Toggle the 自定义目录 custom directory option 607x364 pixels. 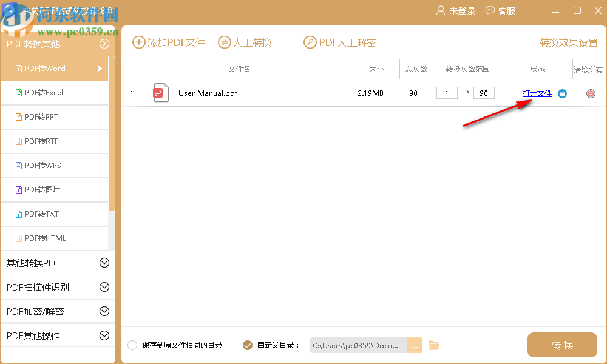pos(248,345)
